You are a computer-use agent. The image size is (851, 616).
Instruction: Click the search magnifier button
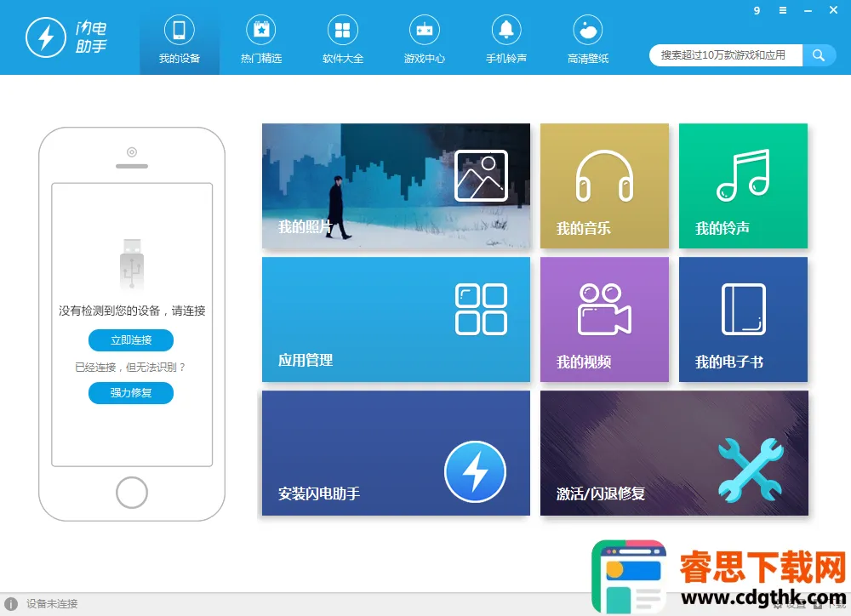[x=818, y=55]
